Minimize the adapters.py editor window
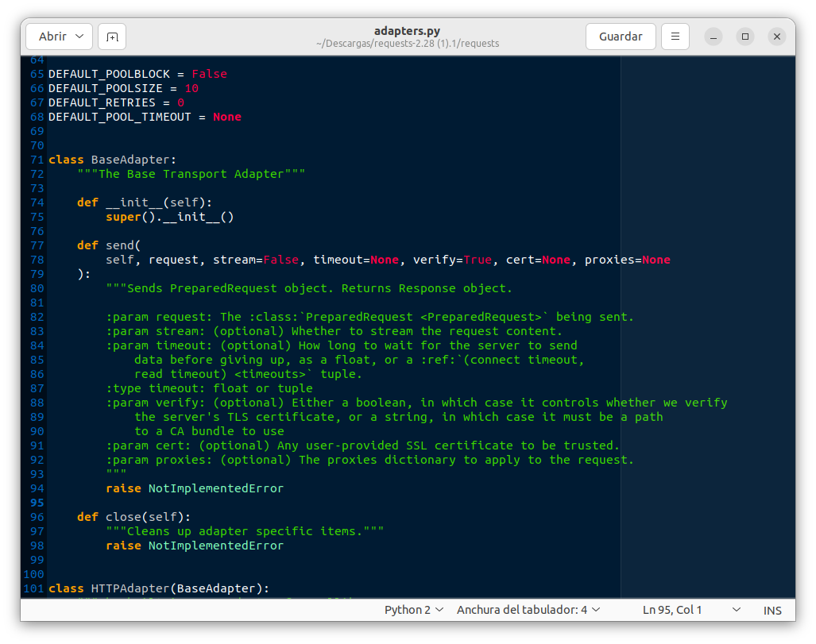 tap(714, 37)
